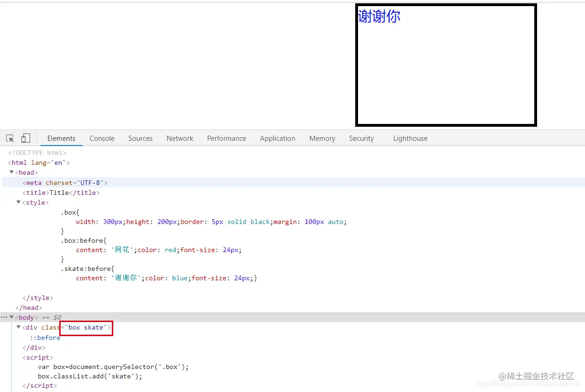Open the Security tab

[x=361, y=138]
